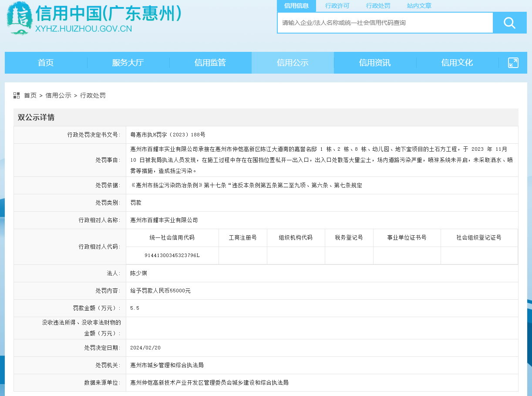This screenshot has height=396, width=532.
Task: Click company name 惠州市百耀丰实业有限公司 in 行政相对人名称 row
Action: point(164,220)
